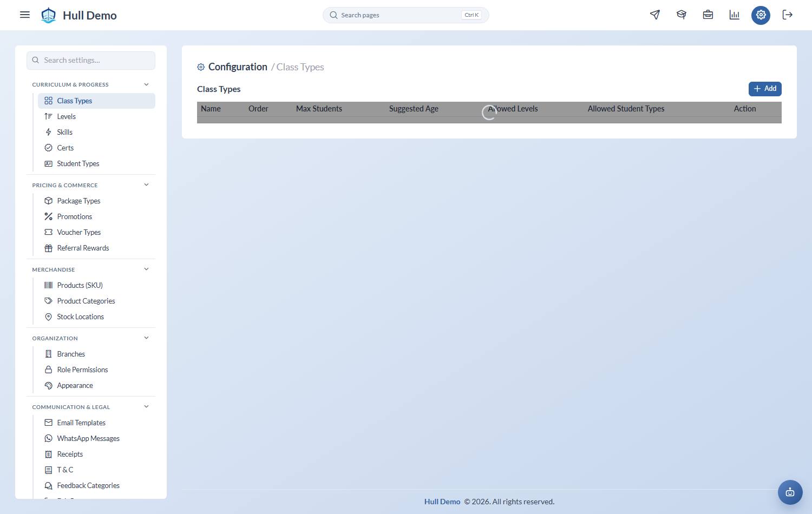Click the Products (SKU) barcode icon
This screenshot has height=514, width=812.
(48, 285)
